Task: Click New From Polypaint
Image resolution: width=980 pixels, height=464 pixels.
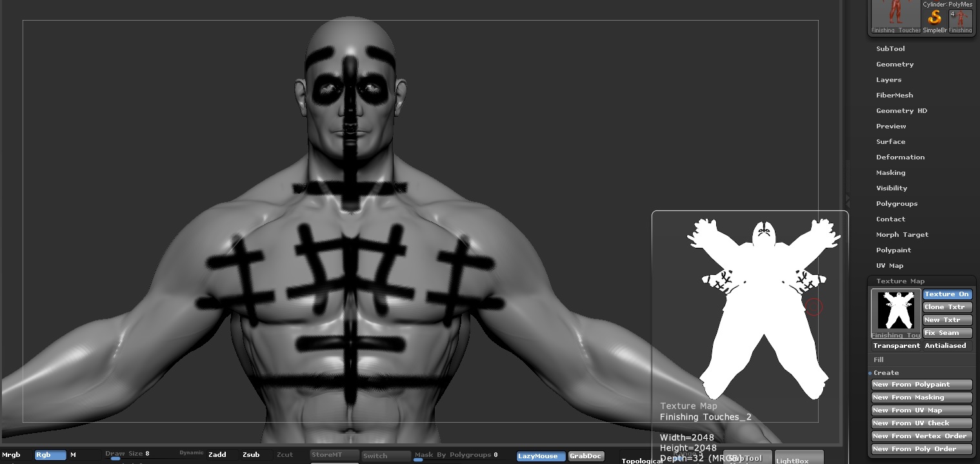Action: [921, 384]
